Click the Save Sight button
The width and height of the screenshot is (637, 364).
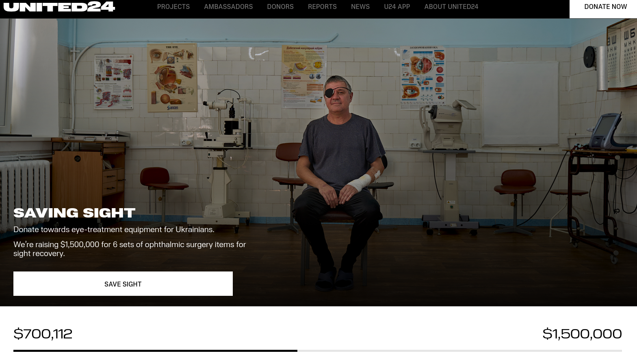[x=123, y=284]
